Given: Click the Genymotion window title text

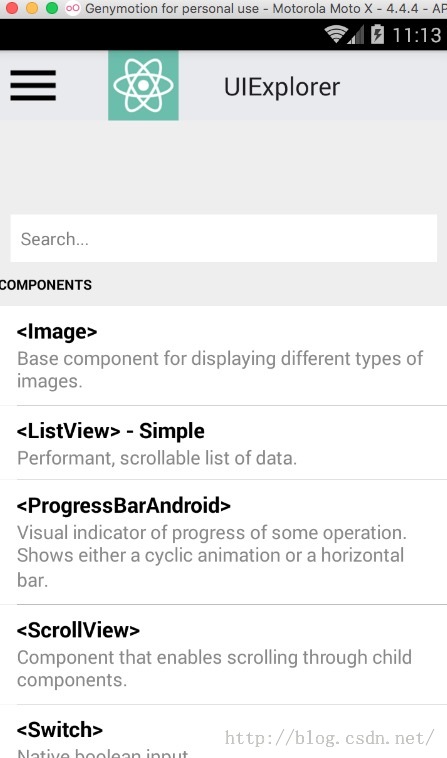Looking at the screenshot, I should coord(266,8).
